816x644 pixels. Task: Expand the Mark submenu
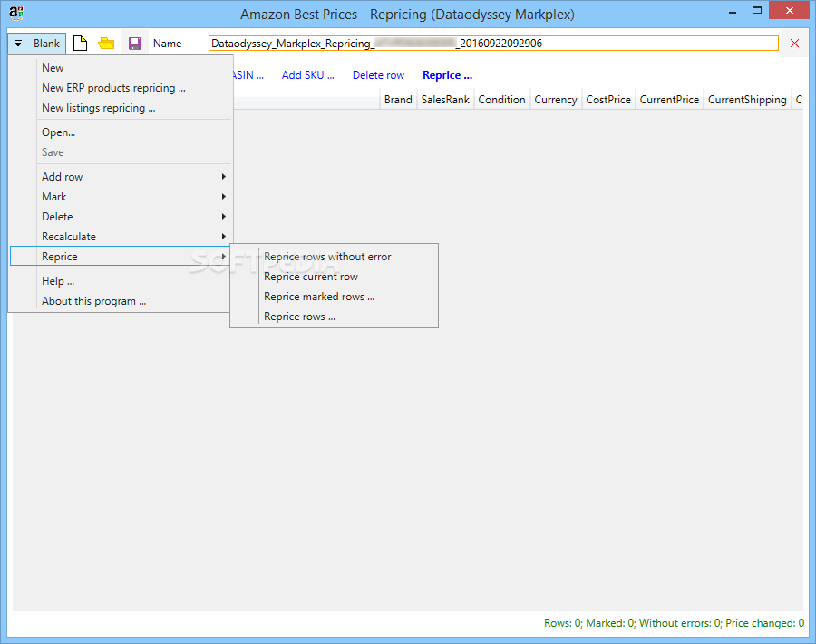tap(121, 197)
